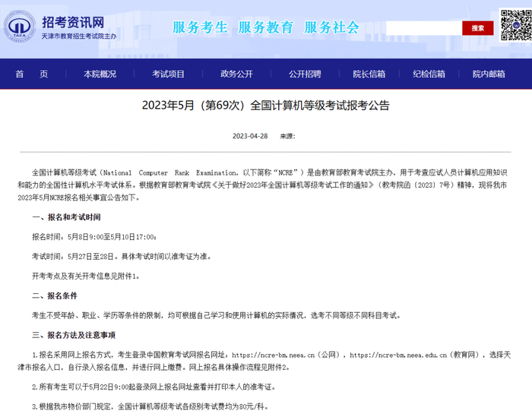Expand the 政务公开 navigation menu
Viewport: 532px width, 414px height.
pos(236,74)
